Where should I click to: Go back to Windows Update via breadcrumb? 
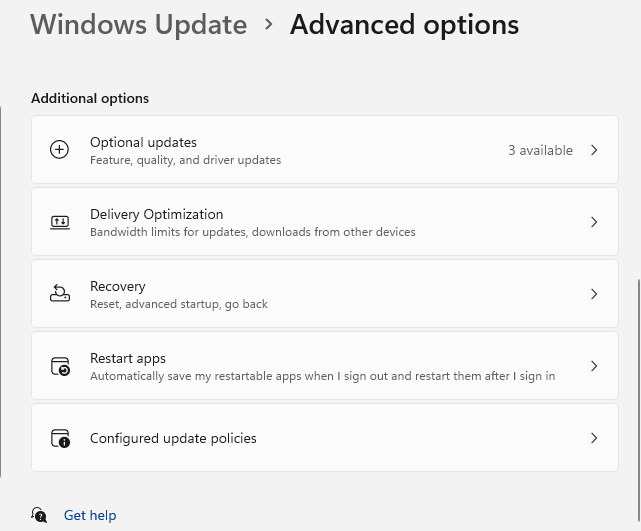pyautogui.click(x=138, y=24)
